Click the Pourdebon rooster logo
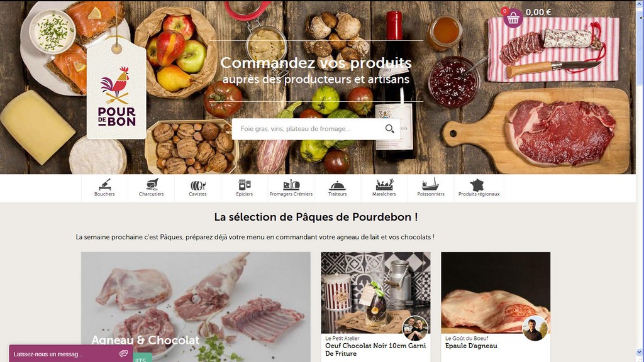The width and height of the screenshot is (644, 362). (116, 96)
